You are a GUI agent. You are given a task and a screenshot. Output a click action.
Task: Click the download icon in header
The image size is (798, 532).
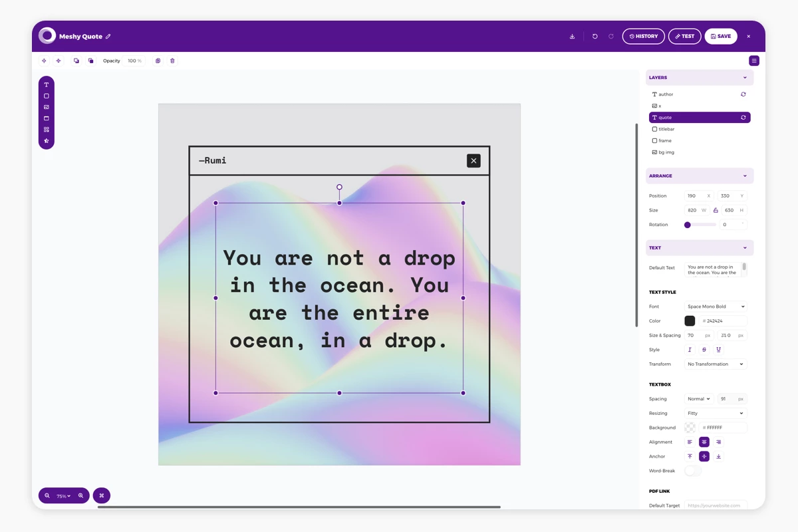[572, 37]
